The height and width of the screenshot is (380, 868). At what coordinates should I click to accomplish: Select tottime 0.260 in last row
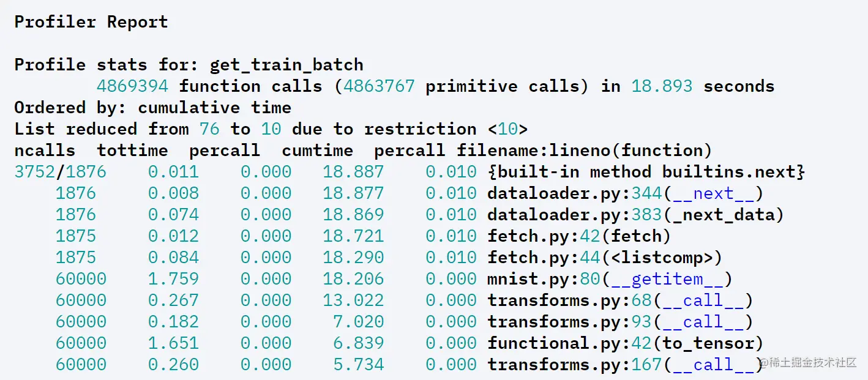[173, 365]
